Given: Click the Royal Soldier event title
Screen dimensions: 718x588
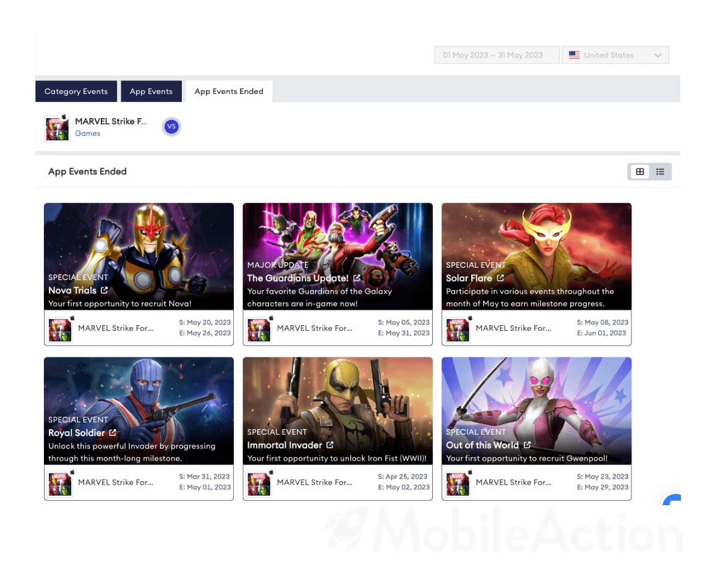Looking at the screenshot, I should tap(77, 433).
